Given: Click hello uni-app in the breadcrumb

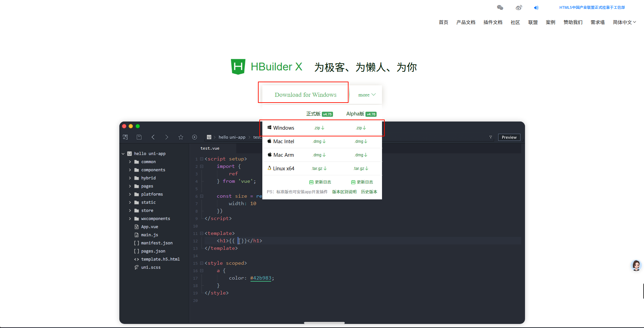Looking at the screenshot, I should pyautogui.click(x=232, y=137).
